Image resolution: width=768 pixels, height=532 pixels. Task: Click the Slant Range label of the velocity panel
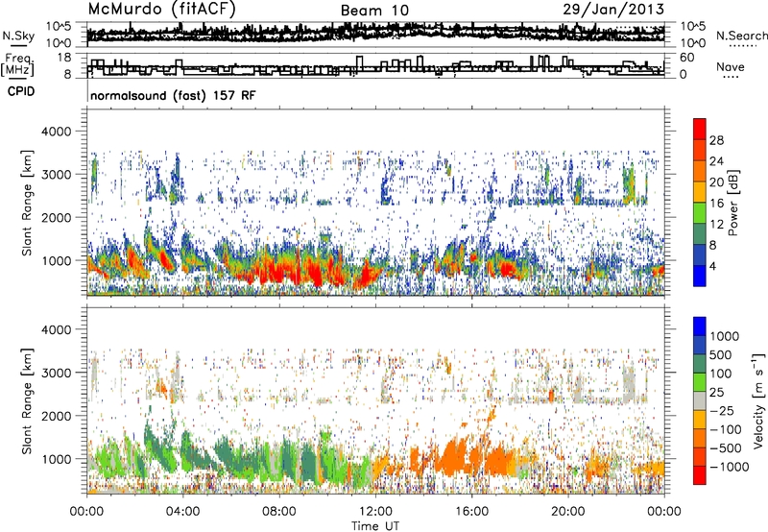27,401
